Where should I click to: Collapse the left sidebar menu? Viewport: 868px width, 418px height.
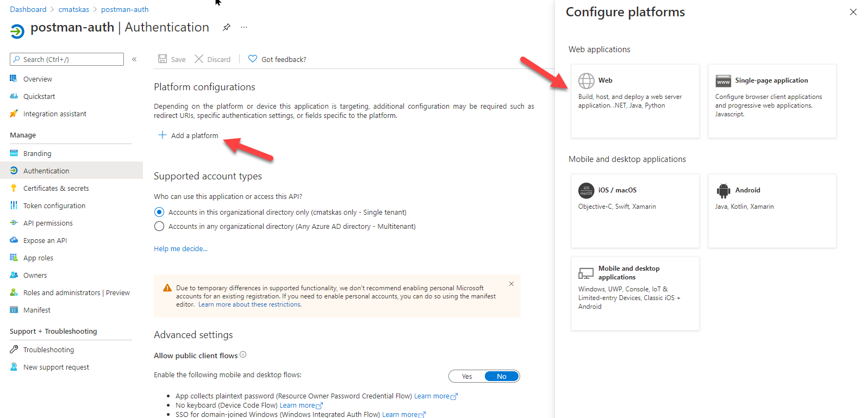click(134, 59)
